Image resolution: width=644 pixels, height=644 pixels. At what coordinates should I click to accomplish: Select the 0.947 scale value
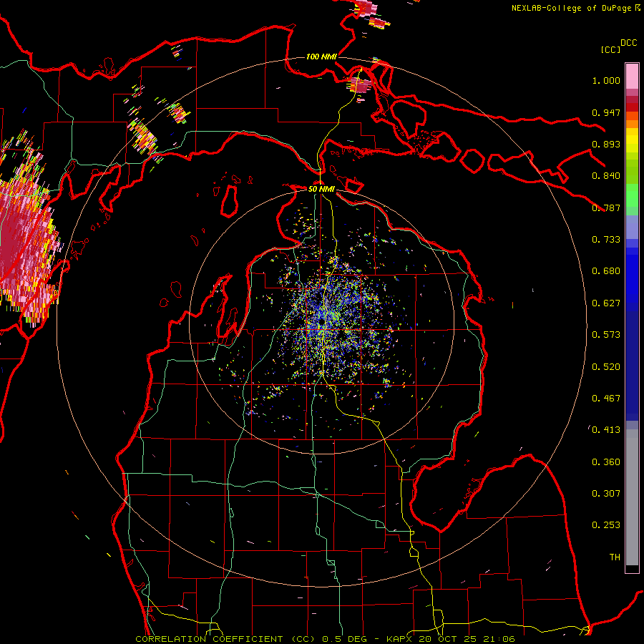606,112
